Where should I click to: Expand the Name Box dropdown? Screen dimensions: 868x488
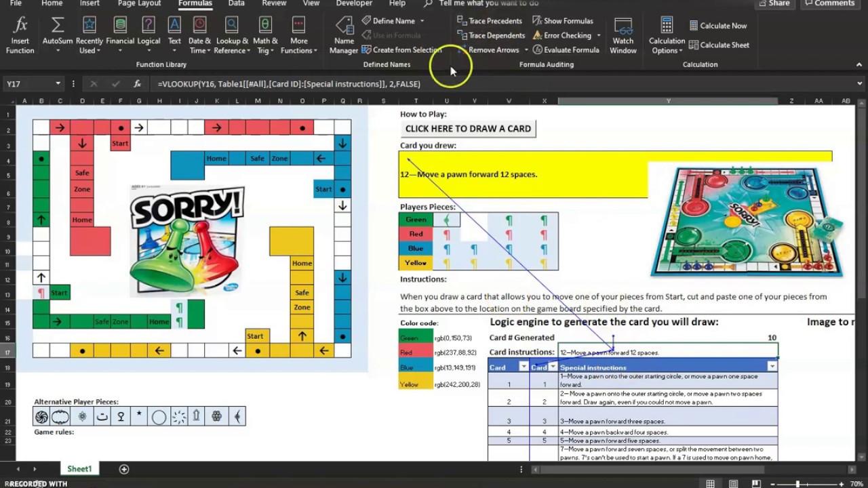click(x=58, y=84)
